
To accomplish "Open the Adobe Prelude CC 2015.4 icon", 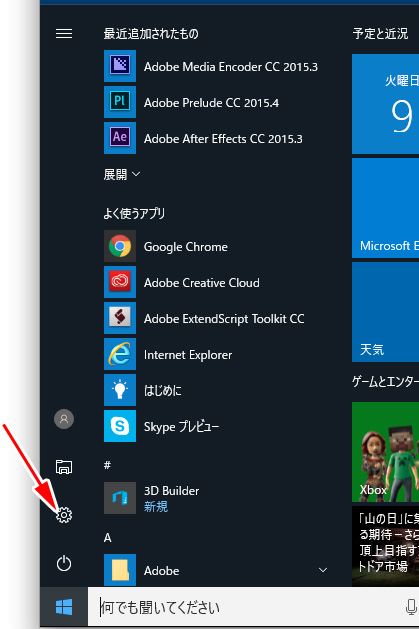I will click(x=120, y=102).
